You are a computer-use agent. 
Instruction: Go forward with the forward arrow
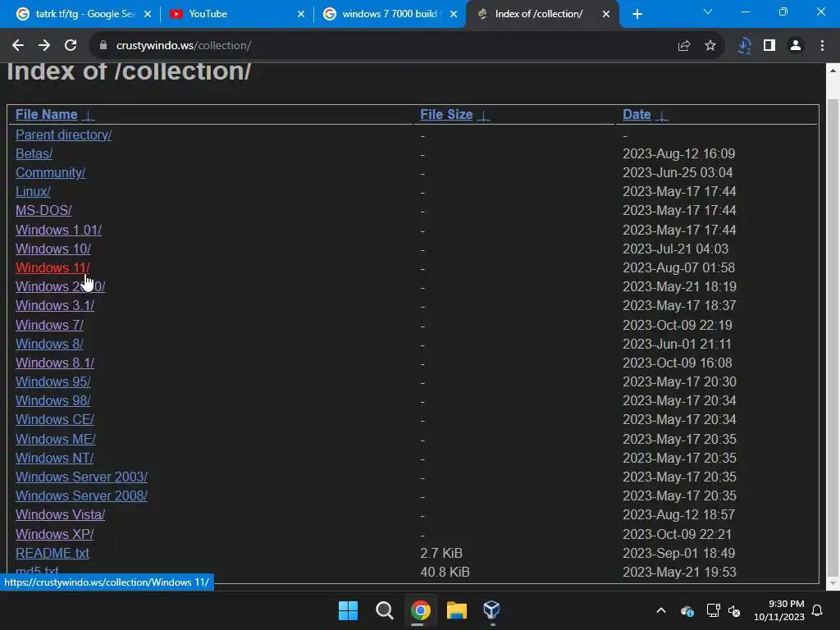[44, 46]
